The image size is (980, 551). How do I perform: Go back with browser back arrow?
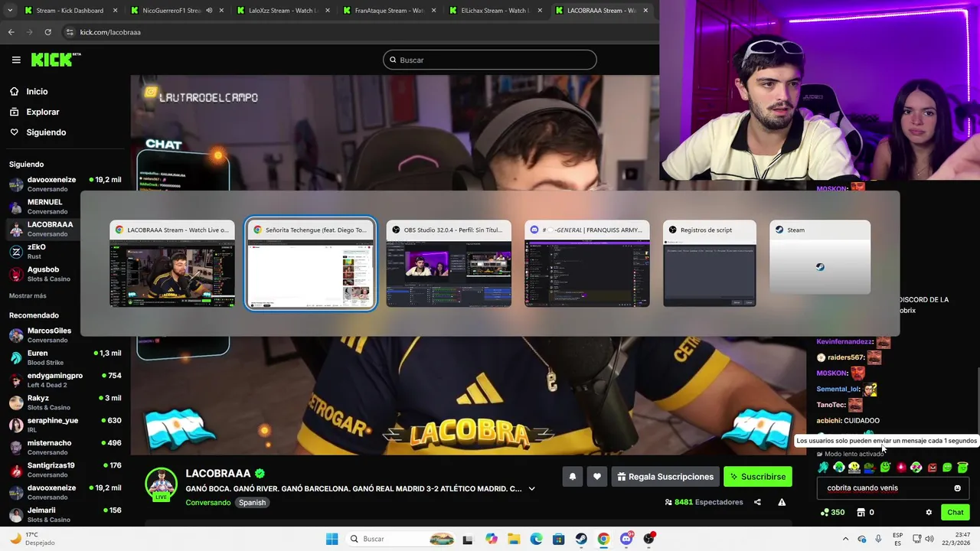pyautogui.click(x=11, y=32)
